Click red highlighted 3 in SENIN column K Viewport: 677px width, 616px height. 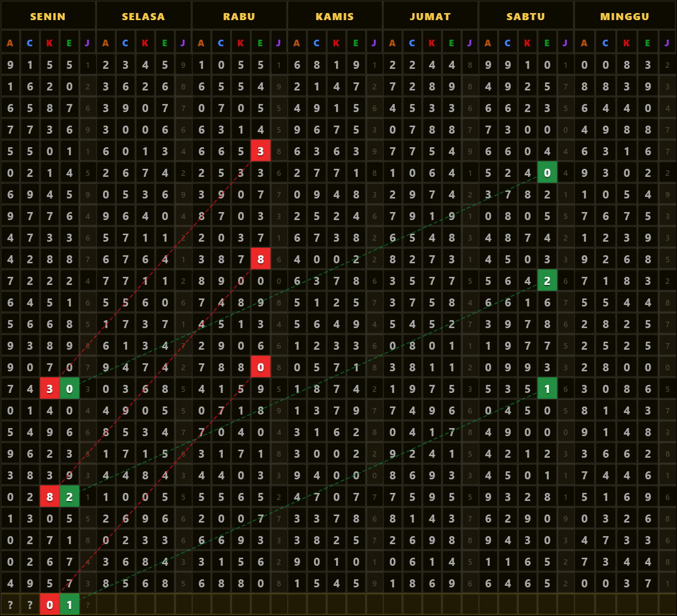point(49,389)
